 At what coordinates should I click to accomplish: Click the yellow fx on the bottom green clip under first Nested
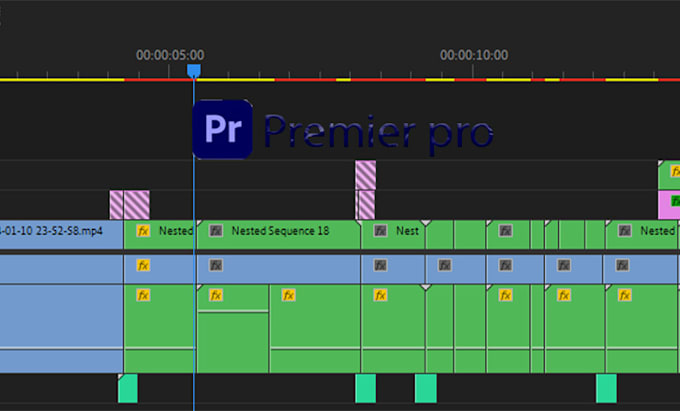click(x=143, y=296)
